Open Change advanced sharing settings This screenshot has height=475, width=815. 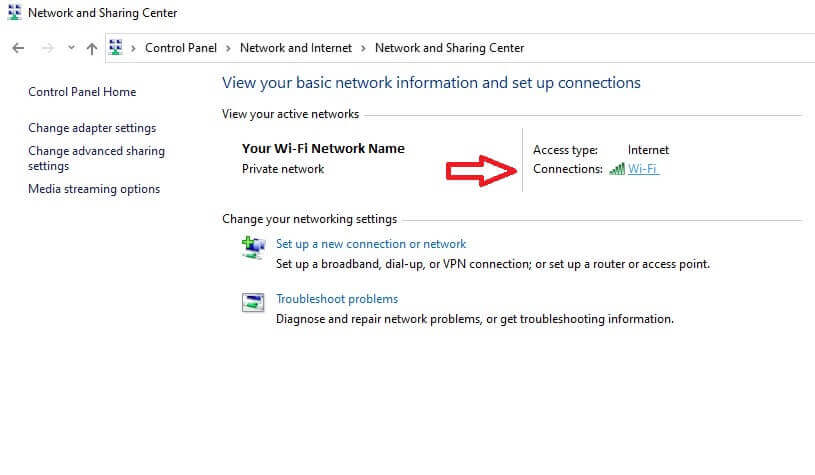click(97, 158)
